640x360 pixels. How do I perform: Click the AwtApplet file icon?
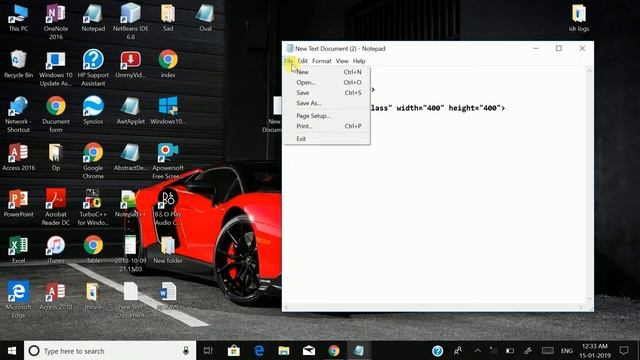(x=130, y=111)
